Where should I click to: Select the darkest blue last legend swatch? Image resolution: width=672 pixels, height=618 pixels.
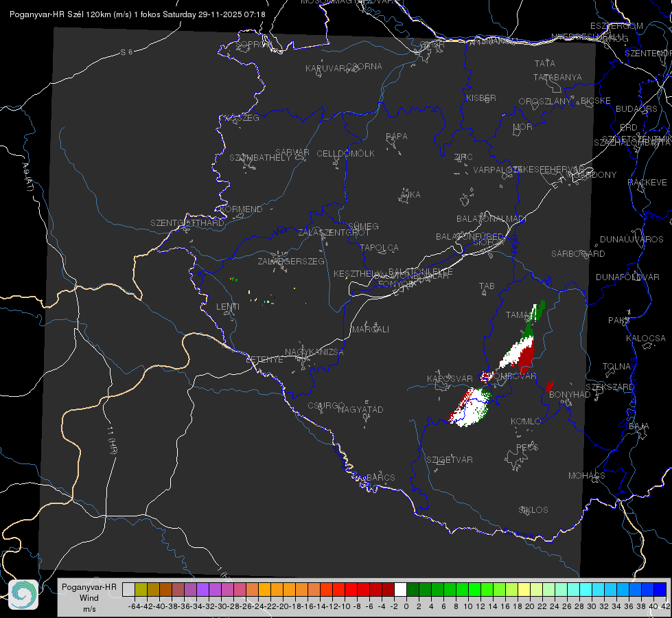[660, 589]
